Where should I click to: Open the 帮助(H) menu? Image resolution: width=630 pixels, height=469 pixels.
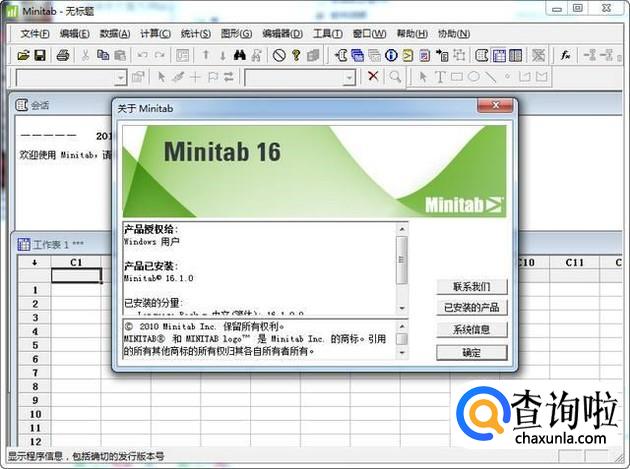(x=412, y=34)
